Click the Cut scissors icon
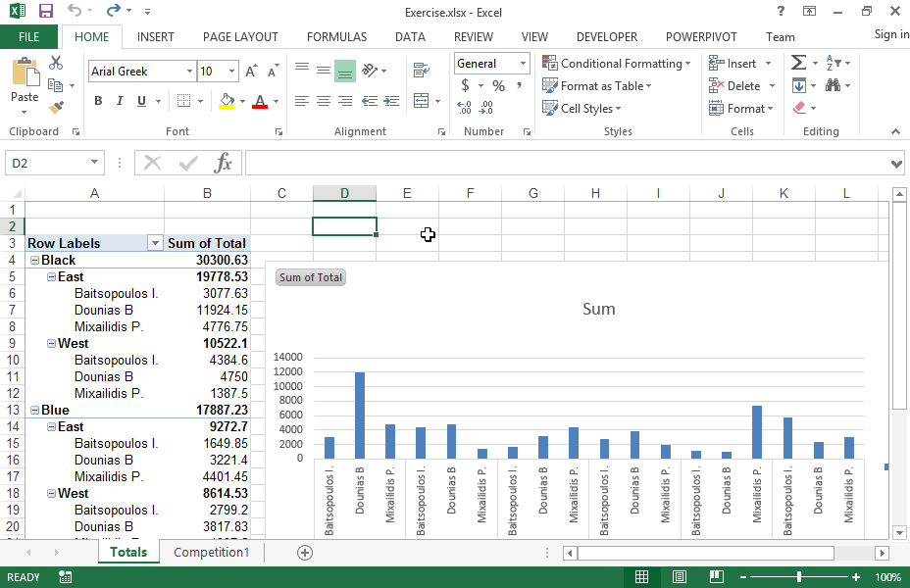 [56, 63]
